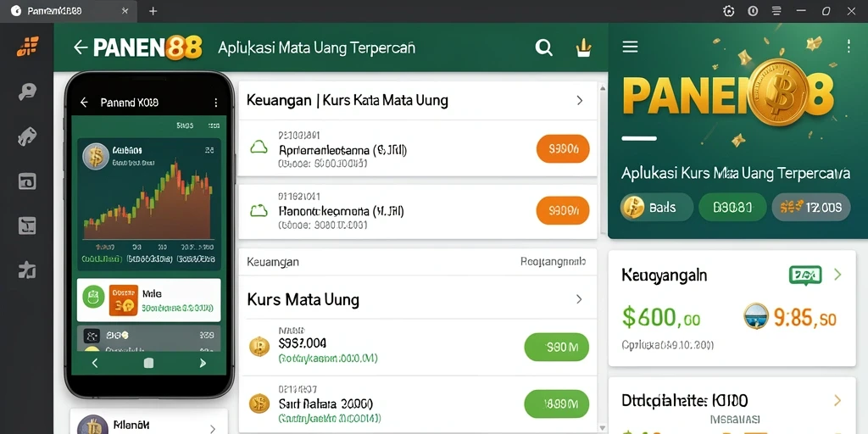Tap the back arrow in the phone header
This screenshot has width=868, height=434.
[x=84, y=103]
